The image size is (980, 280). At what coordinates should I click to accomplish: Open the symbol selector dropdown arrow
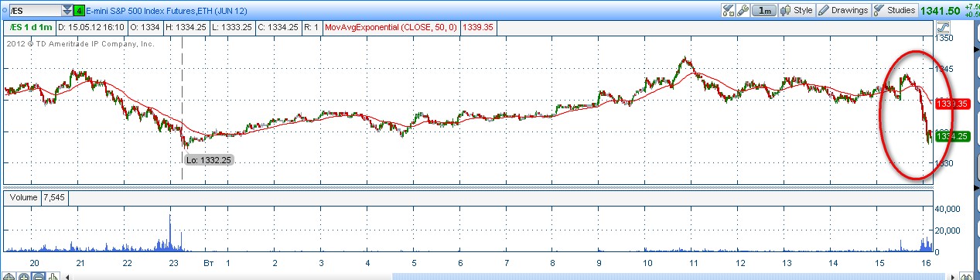[67, 10]
